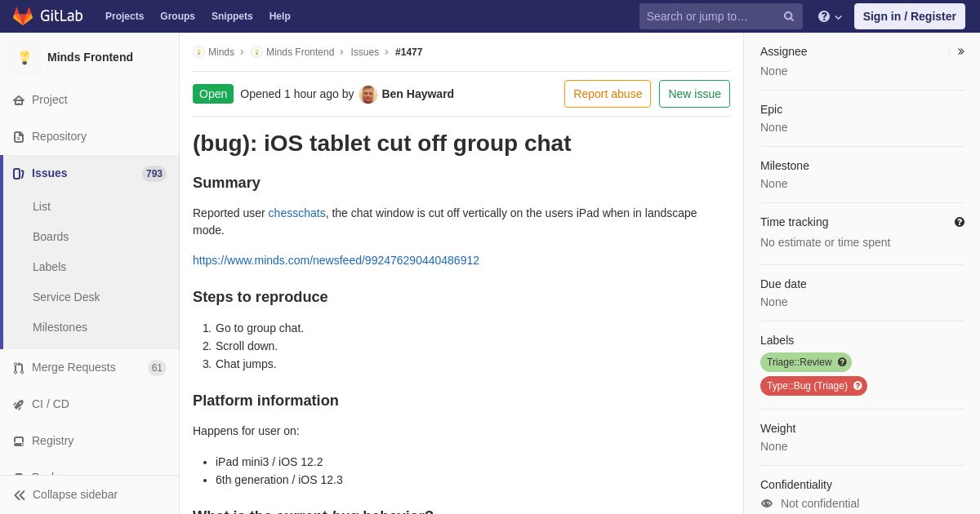Image resolution: width=980 pixels, height=514 pixels.
Task: Open the Groups menu
Action: point(177,16)
